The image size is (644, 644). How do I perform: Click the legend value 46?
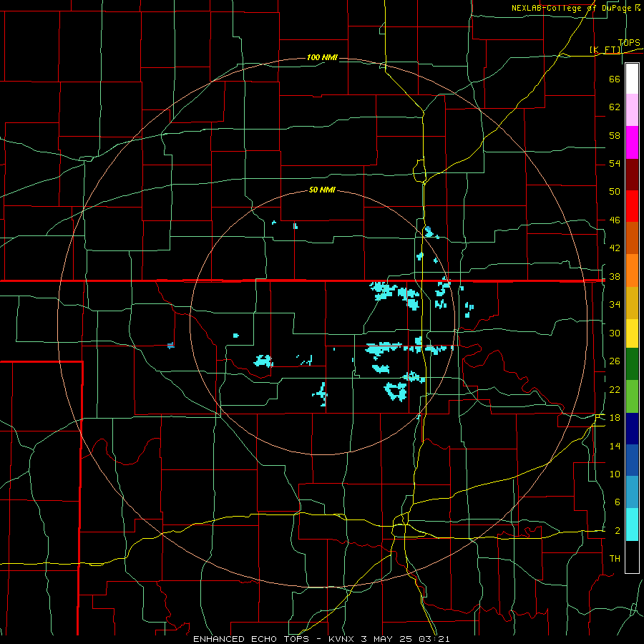click(x=615, y=220)
